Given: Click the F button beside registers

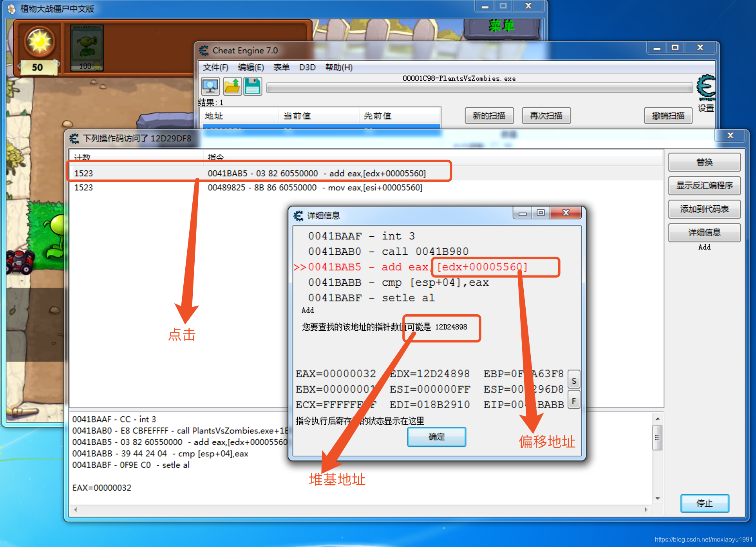Looking at the screenshot, I should [574, 401].
